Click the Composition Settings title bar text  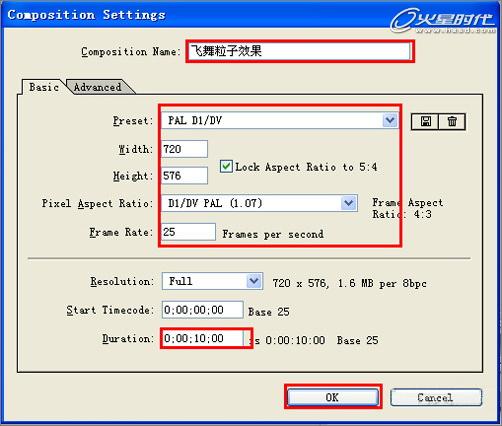(86, 15)
